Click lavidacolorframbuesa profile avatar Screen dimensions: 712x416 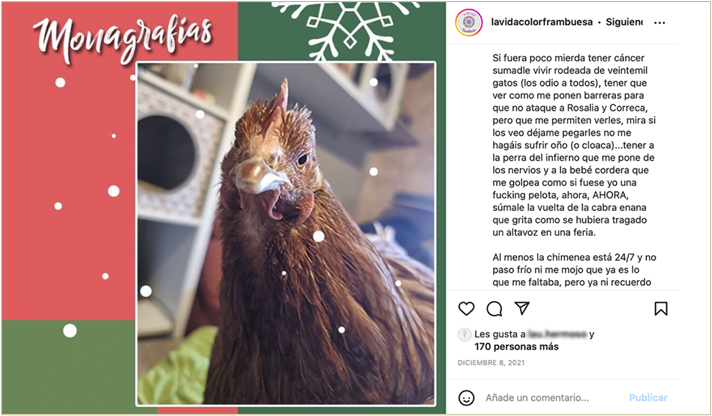click(x=469, y=22)
